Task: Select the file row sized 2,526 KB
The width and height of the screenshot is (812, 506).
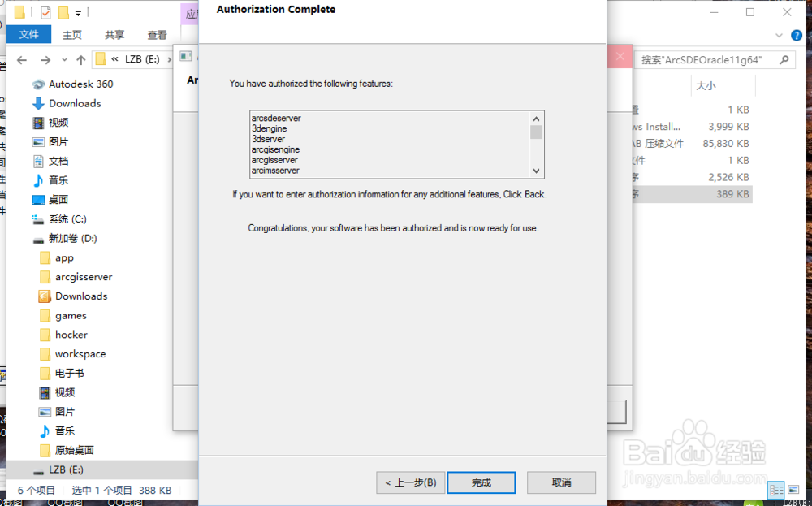Action: pyautogui.click(x=692, y=177)
